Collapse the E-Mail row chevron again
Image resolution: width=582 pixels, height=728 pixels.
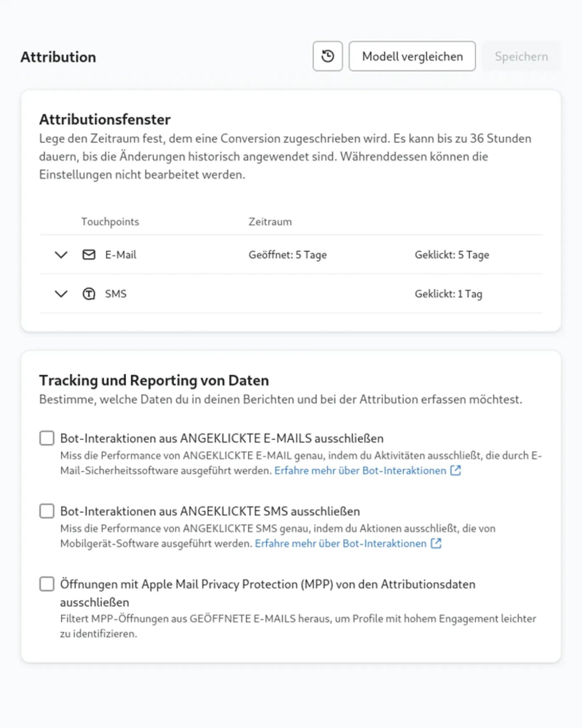[x=61, y=255]
